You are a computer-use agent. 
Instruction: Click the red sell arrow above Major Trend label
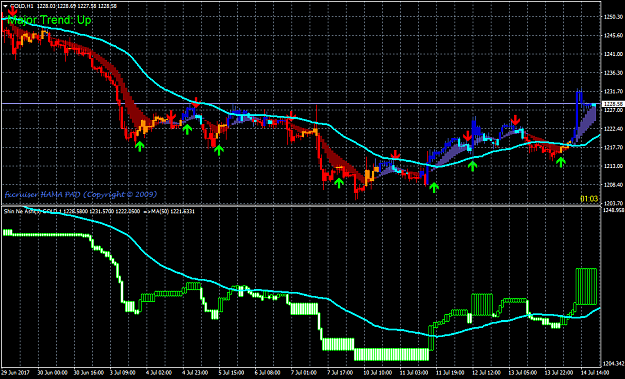click(13, 11)
